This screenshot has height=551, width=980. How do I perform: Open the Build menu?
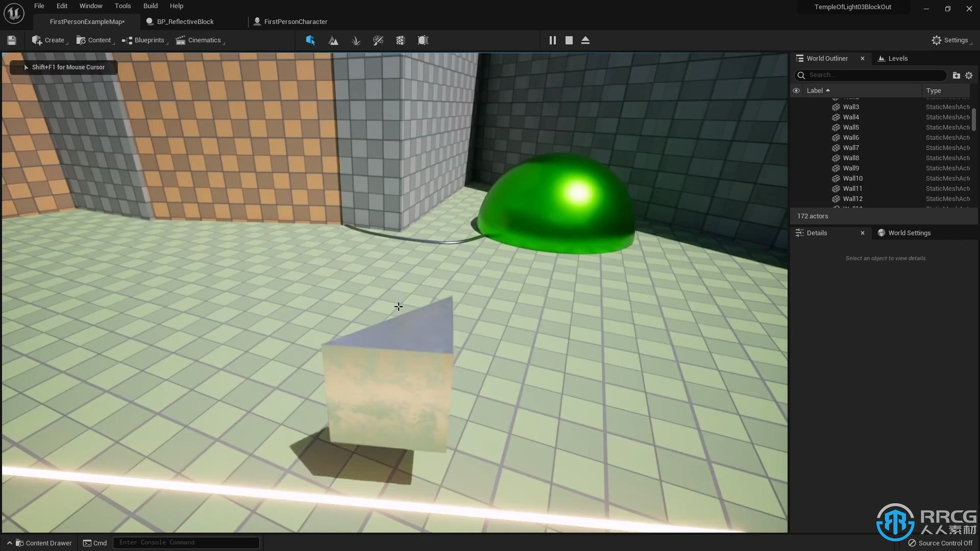click(x=151, y=6)
